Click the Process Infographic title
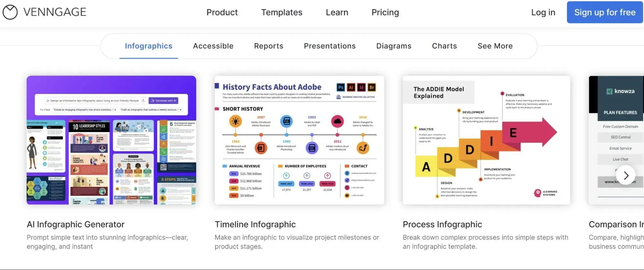Image resolution: width=644 pixels, height=270 pixels. coord(442,224)
